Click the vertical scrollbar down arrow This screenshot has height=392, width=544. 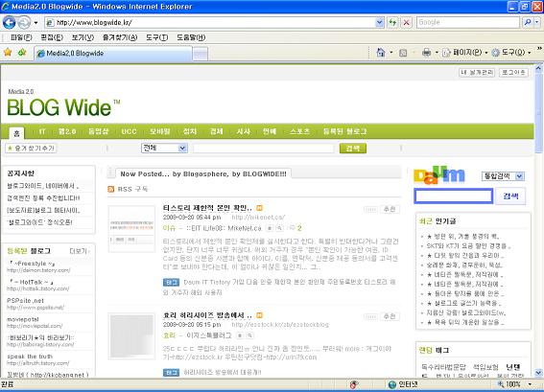tap(538, 373)
